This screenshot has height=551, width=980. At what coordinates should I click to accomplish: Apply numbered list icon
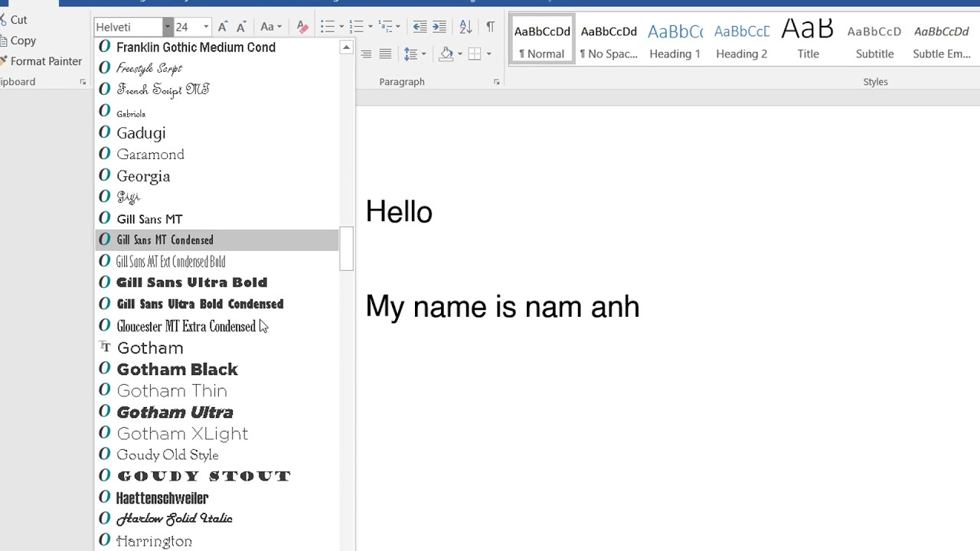coord(356,27)
